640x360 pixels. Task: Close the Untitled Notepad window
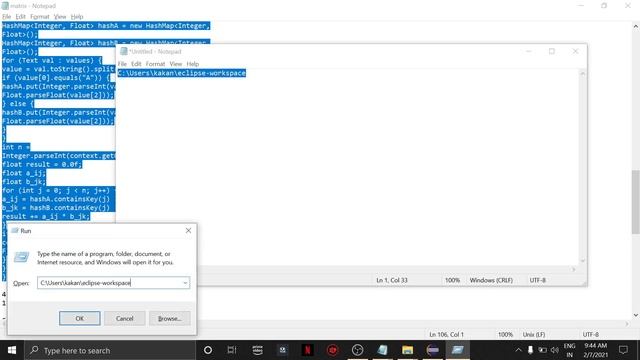click(575, 51)
